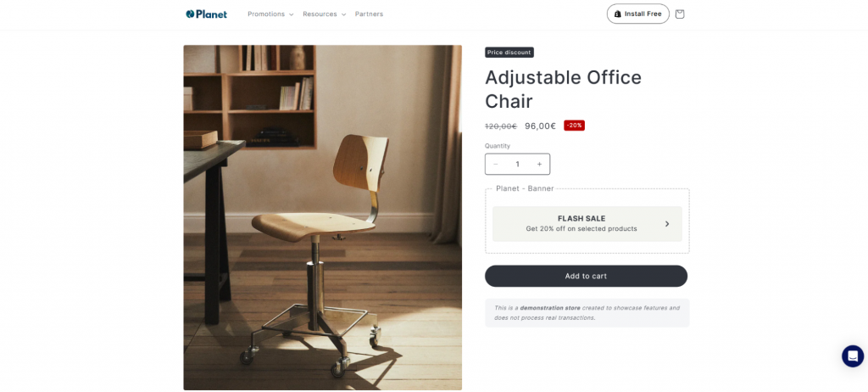Click the Adjustable Office Chair title
This screenshot has width=868, height=392.
(563, 89)
